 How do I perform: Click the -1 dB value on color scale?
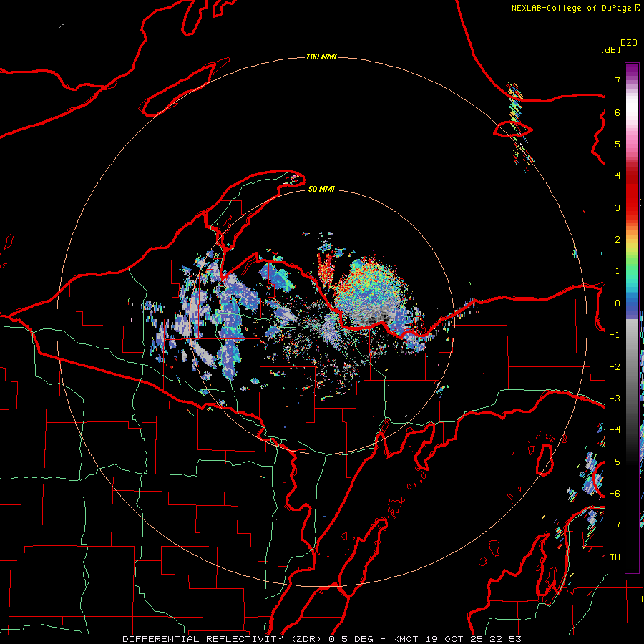tap(615, 335)
